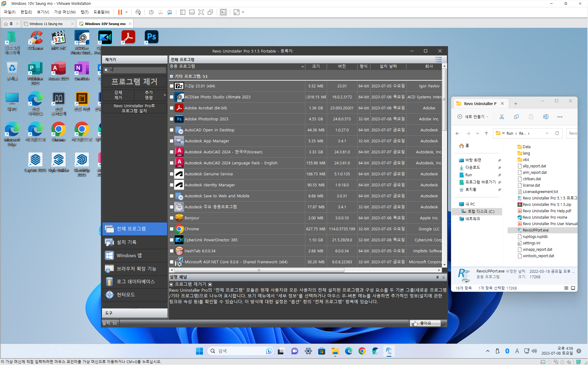Click the hamburger view menu icon
The height and width of the screenshot is (365, 588).
(438, 60)
